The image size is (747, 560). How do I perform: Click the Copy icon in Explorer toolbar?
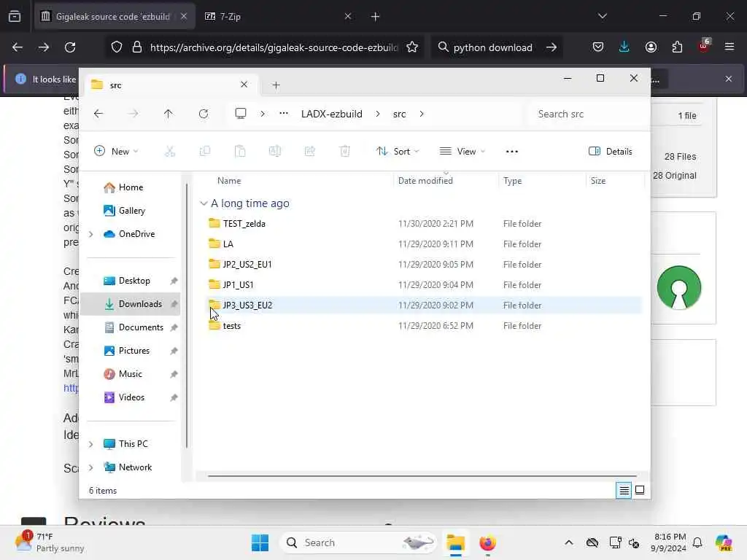pyautogui.click(x=205, y=152)
